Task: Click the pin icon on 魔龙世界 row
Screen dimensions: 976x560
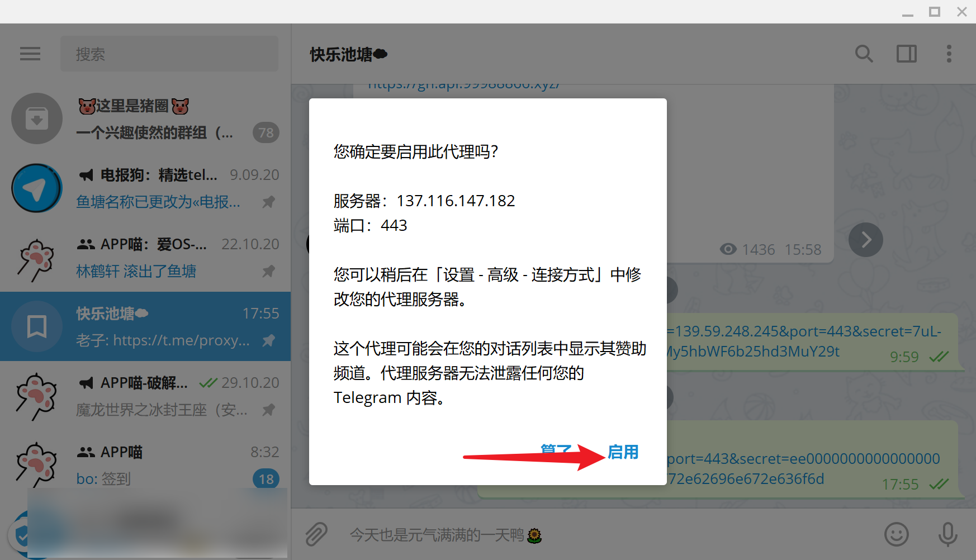Action: pos(269,410)
